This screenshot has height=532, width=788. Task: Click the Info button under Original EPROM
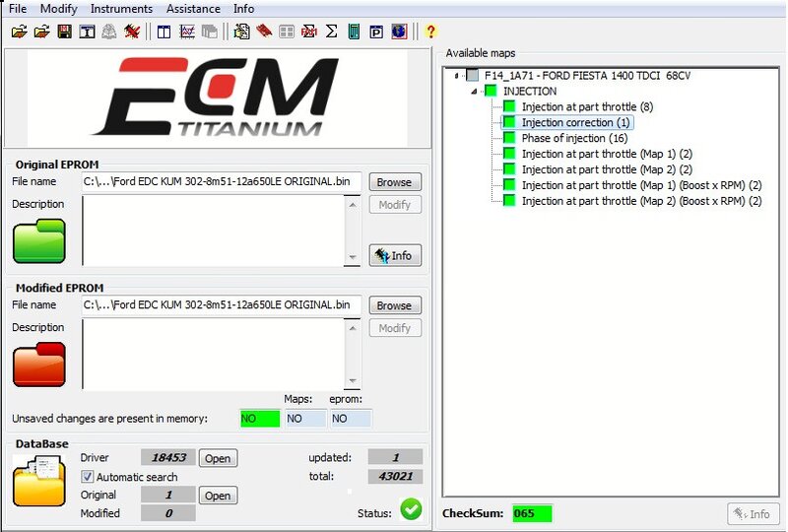pos(395,255)
